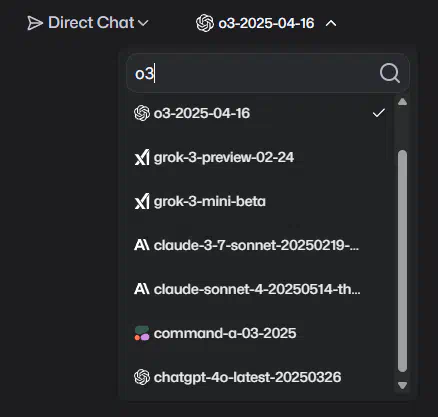Click the xAI icon beside grok-3-mini-beta
The image size is (438, 417).
click(142, 201)
